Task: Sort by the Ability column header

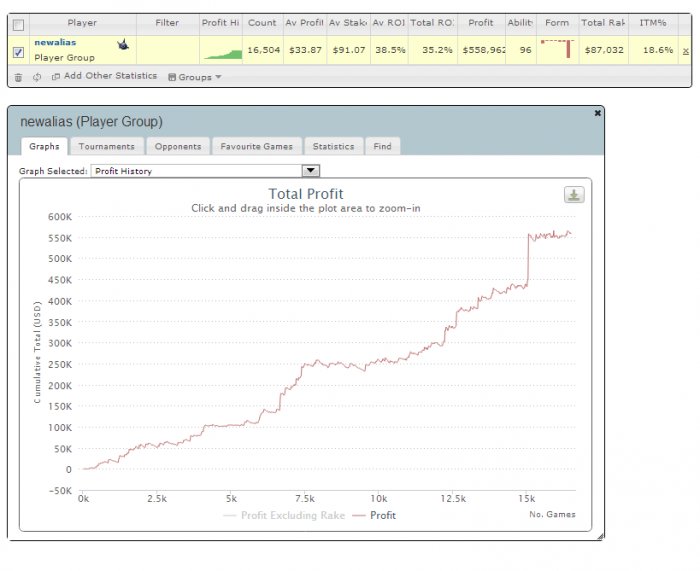Action: [521, 23]
